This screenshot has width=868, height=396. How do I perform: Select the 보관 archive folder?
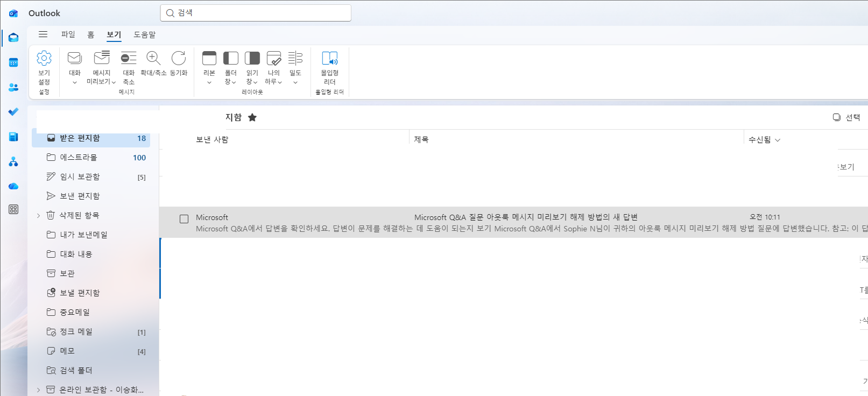pos(91,274)
